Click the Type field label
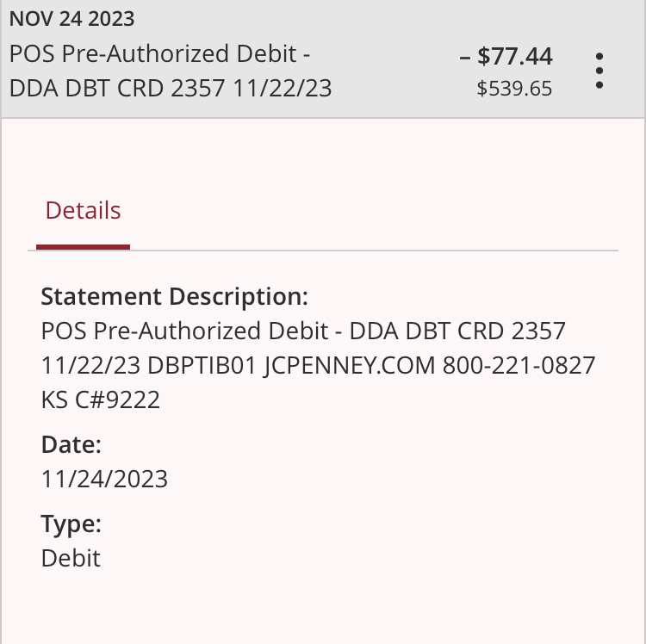This screenshot has height=644, width=646. pyautogui.click(x=71, y=524)
